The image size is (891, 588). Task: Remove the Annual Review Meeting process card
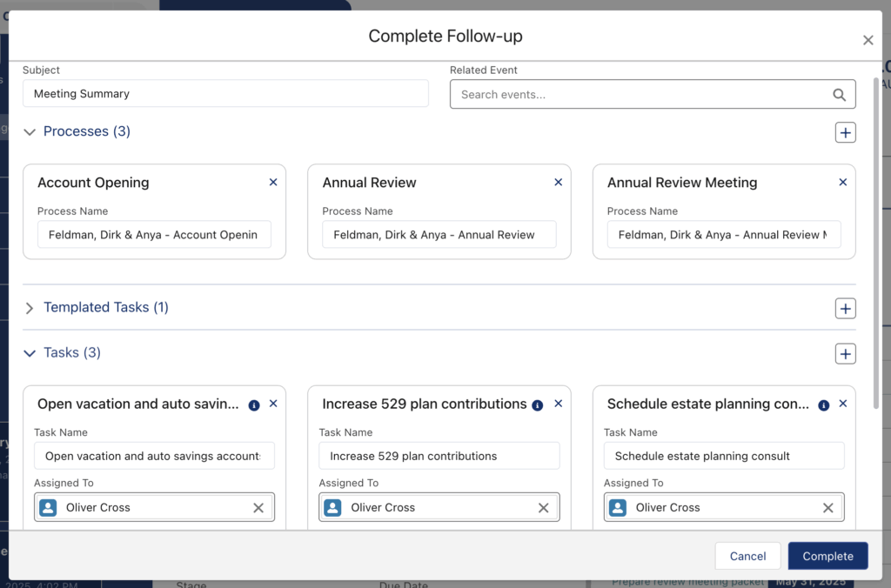coord(842,183)
